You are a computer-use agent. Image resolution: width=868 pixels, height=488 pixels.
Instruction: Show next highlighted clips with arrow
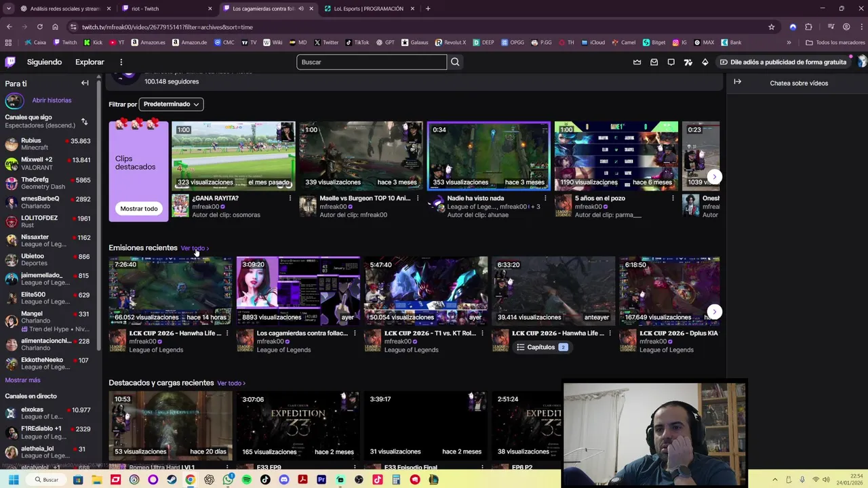point(714,176)
